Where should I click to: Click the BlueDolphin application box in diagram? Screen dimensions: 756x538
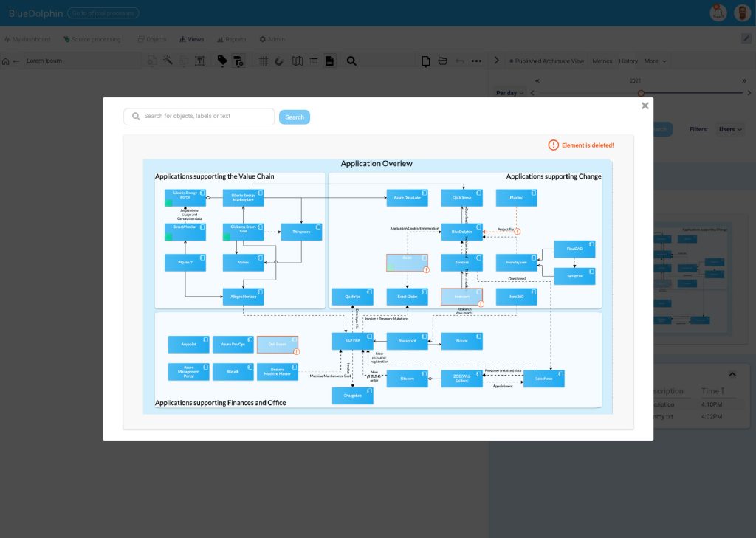click(x=461, y=232)
